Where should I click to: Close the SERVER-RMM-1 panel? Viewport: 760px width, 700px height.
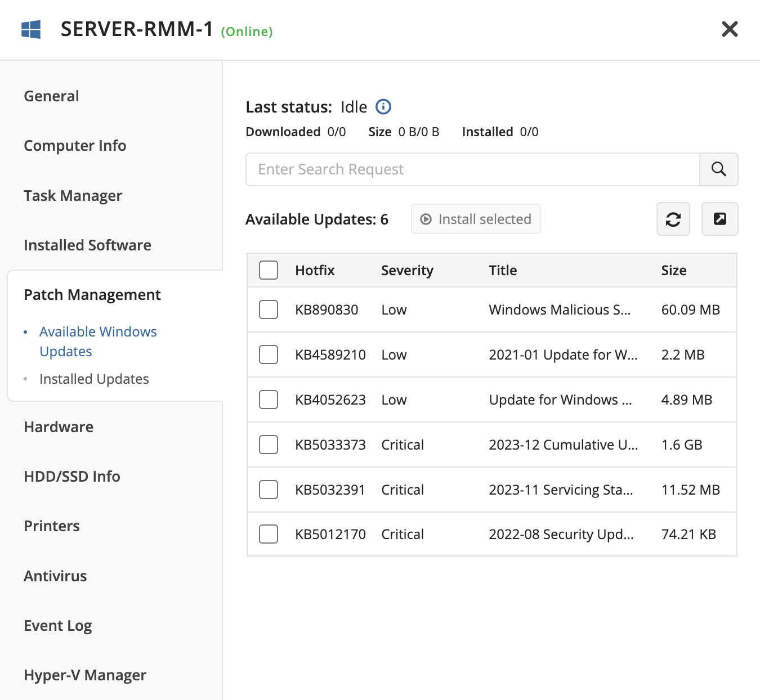[x=730, y=29]
